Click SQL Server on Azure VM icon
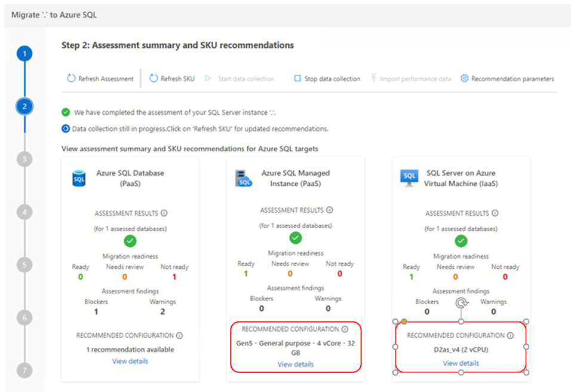571x392 pixels. pyautogui.click(x=409, y=178)
